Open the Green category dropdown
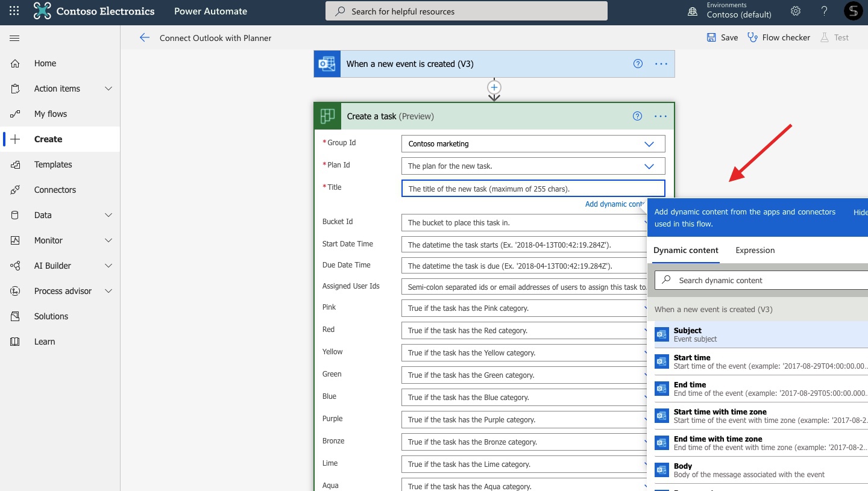The height and width of the screenshot is (491, 868). (524, 375)
